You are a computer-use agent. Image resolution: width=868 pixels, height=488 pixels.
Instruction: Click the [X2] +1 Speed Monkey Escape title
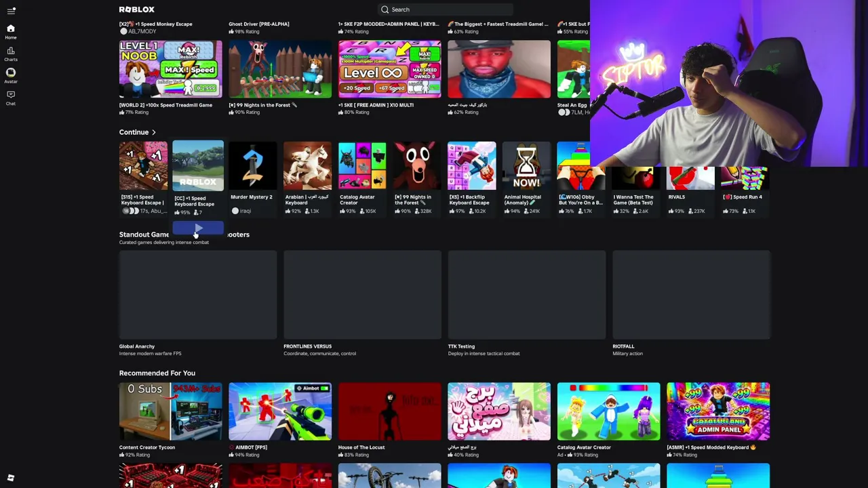[x=156, y=24]
